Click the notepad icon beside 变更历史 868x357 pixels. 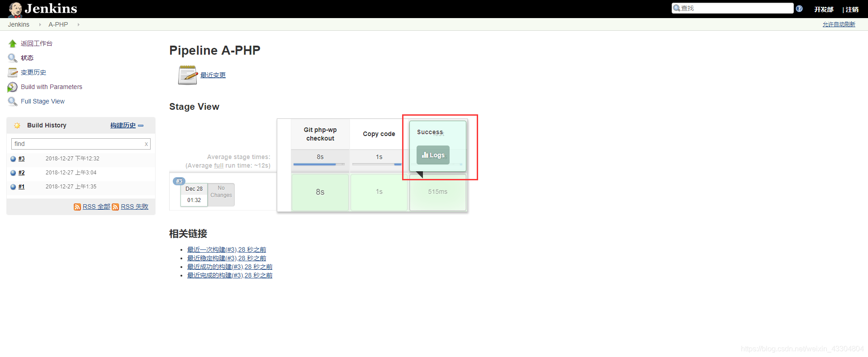[13, 72]
